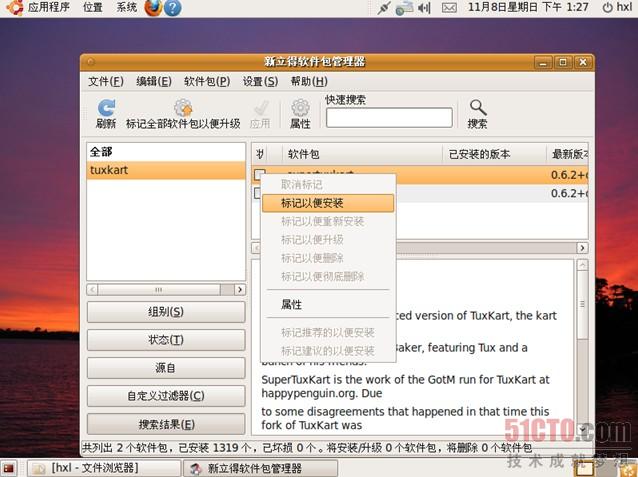
Task: Click right arrow of left list scrollbar
Action: coord(240,289)
